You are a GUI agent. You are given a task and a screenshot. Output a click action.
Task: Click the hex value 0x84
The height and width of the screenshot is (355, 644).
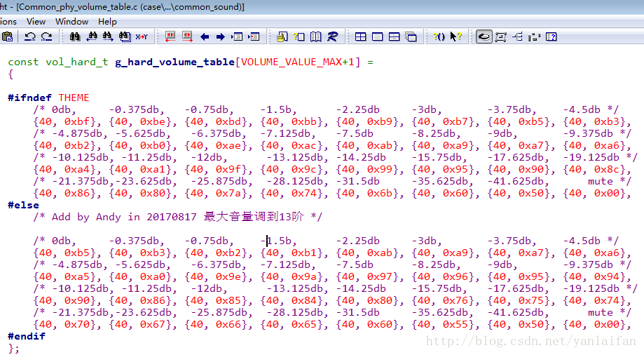pyautogui.click(x=304, y=301)
